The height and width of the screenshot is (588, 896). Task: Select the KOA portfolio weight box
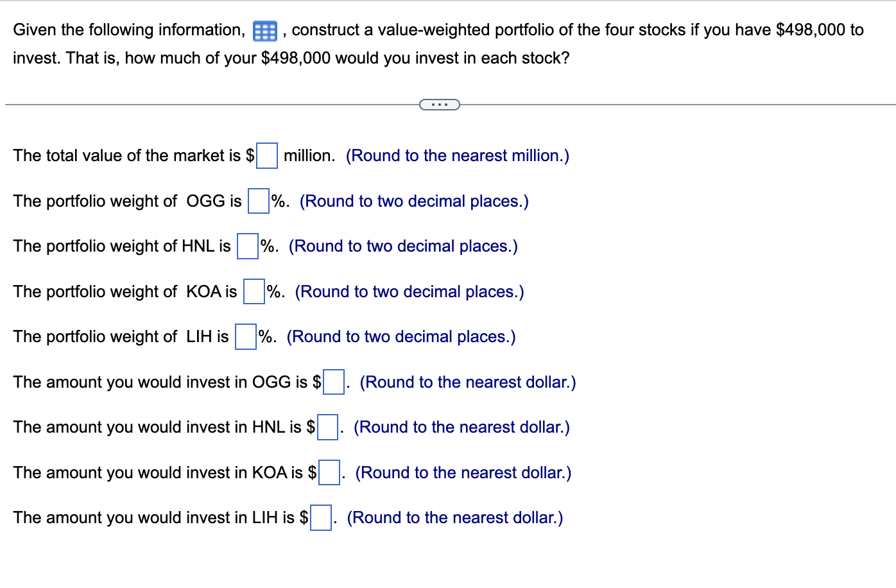[x=253, y=291]
